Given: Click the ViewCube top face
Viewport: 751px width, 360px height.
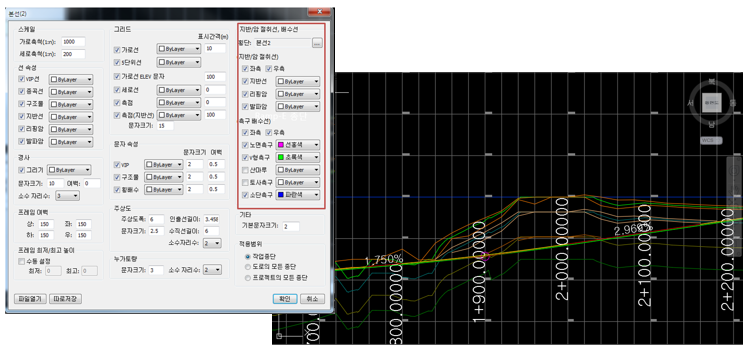Looking at the screenshot, I should coord(712,103).
